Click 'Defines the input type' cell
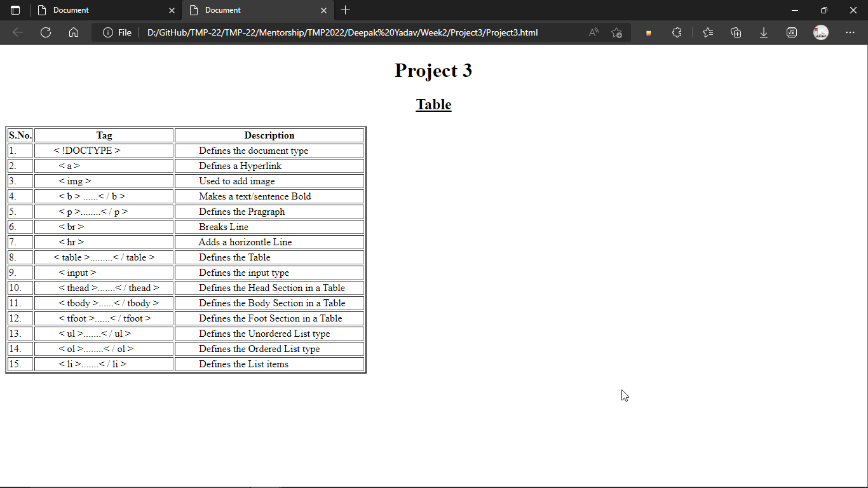This screenshot has height=488, width=868. (269, 273)
